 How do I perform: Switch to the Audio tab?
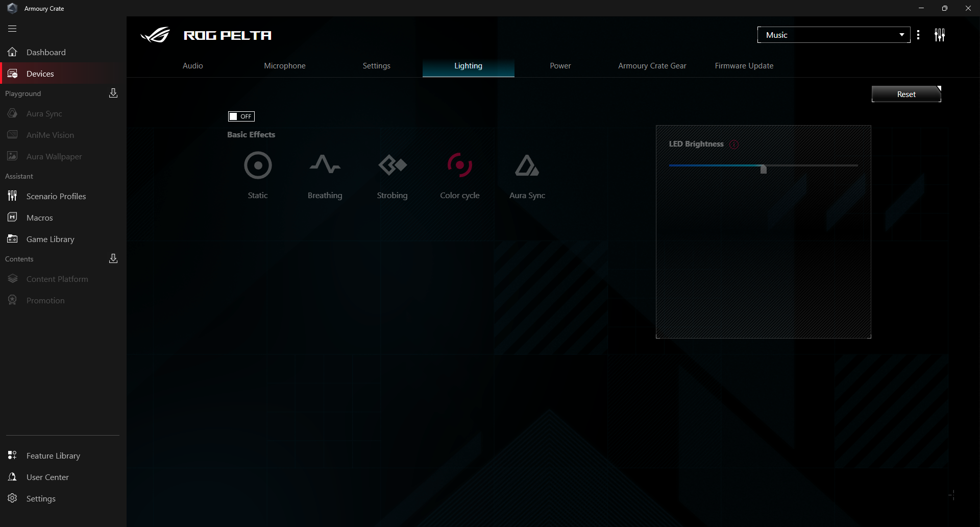[x=193, y=66]
